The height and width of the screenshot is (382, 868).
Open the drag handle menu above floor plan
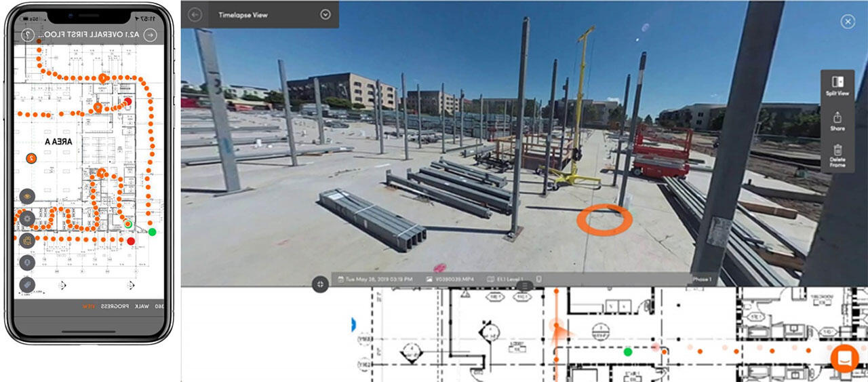pyautogui.click(x=524, y=286)
